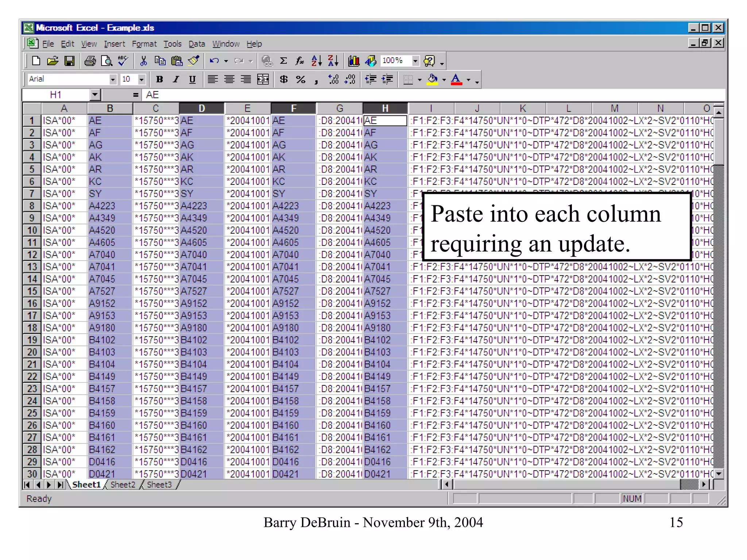The width and height of the screenshot is (747, 560).
Task: Click the Select All corner button
Action: point(32,108)
